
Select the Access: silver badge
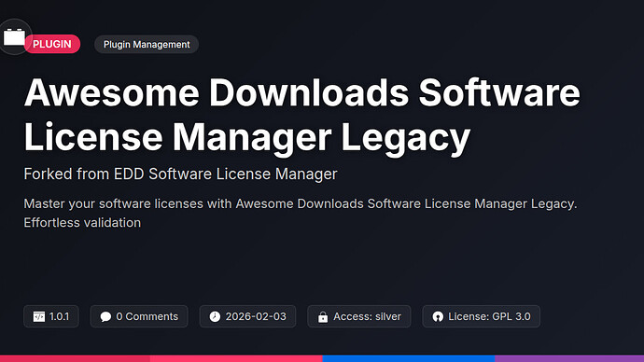tap(359, 316)
